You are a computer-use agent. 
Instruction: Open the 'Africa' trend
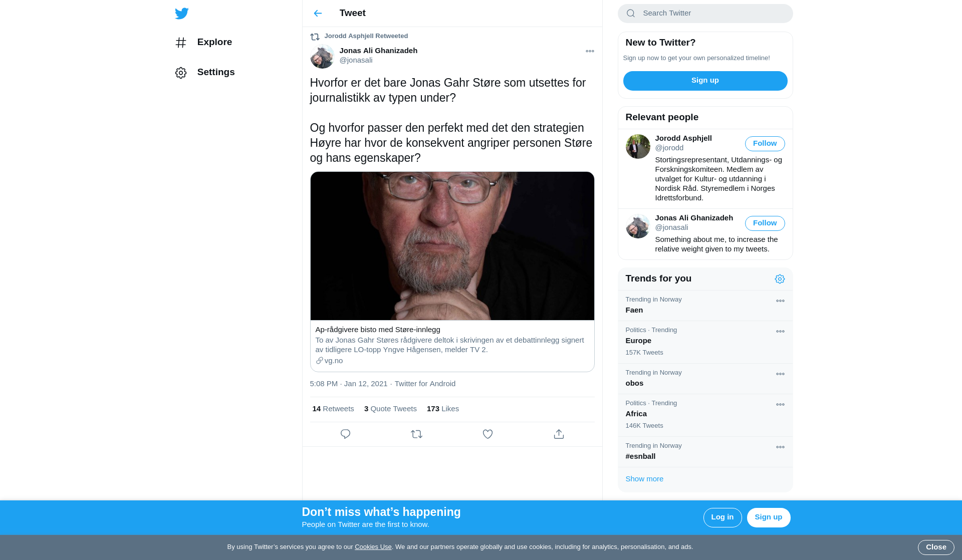[x=705, y=415]
